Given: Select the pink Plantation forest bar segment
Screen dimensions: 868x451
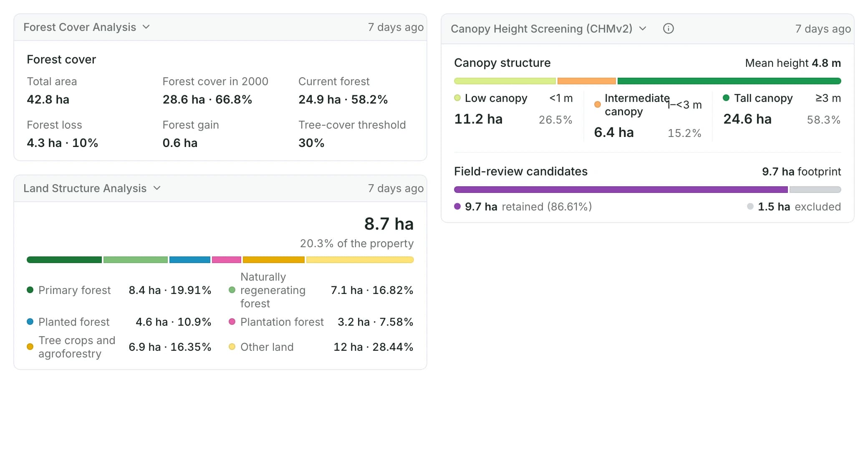Looking at the screenshot, I should point(227,260).
